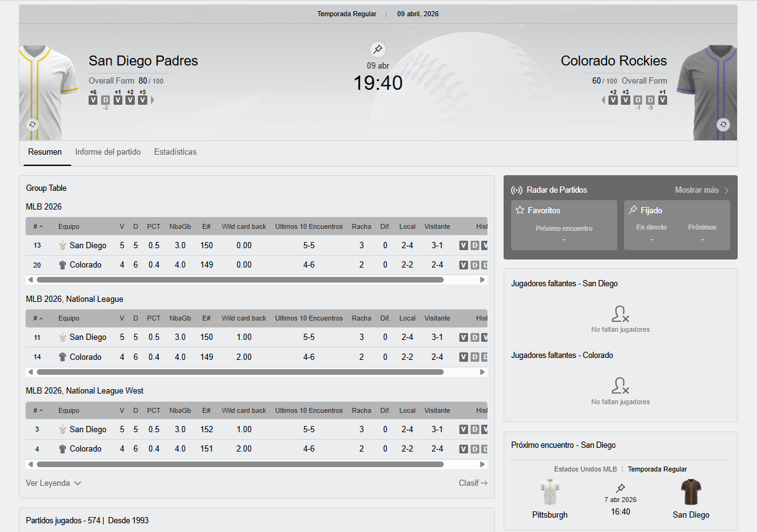Toggle the D badge in Colorado's form strip
Viewport: 757px width, 532px height.
[637, 99]
